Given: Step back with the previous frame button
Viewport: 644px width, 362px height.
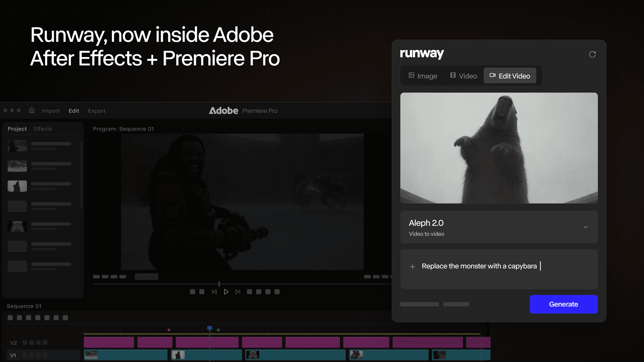Looking at the screenshot, I should pyautogui.click(x=214, y=292).
